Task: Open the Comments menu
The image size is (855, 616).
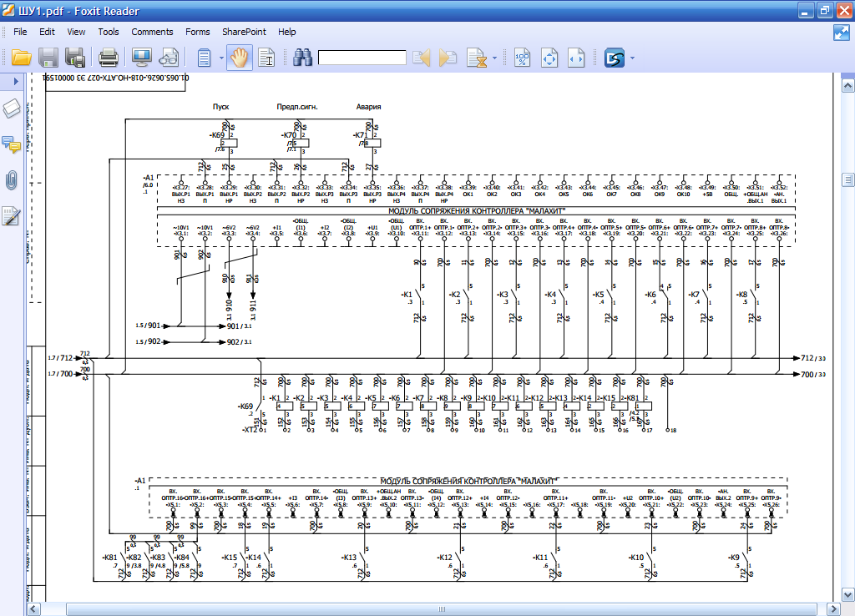Action: (x=152, y=32)
